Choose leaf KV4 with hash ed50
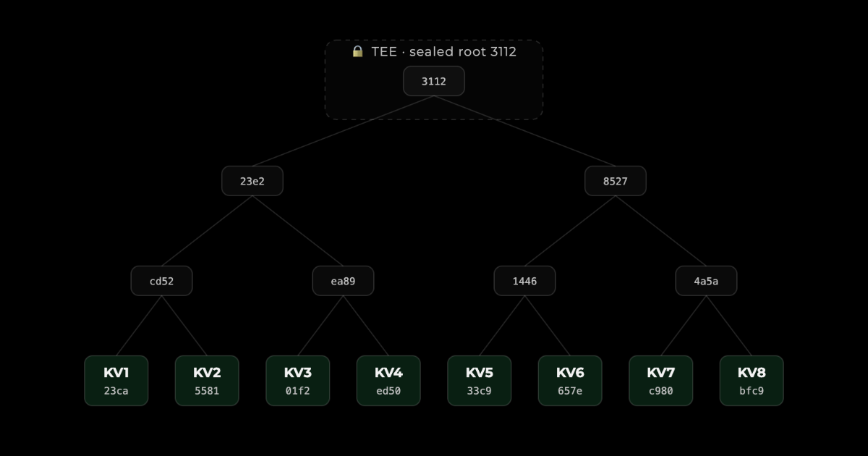This screenshot has width=868, height=456. (388, 381)
